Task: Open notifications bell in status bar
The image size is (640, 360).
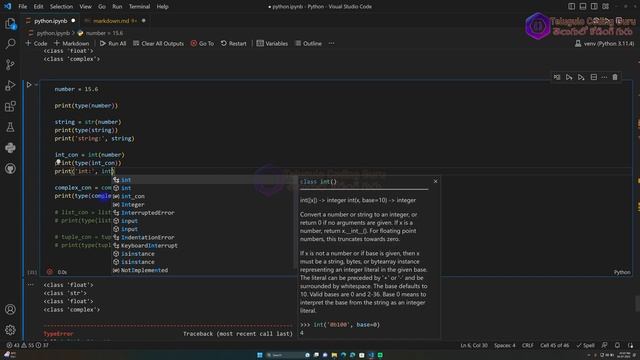Action: pyautogui.click(x=618, y=345)
